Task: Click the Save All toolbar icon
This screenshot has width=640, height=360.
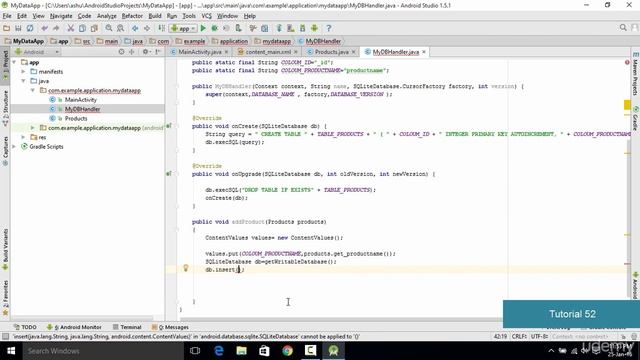Action: pos(18,28)
